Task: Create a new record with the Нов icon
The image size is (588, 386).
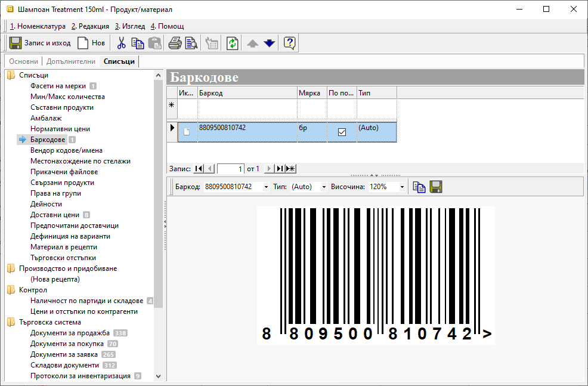Action: (83, 43)
